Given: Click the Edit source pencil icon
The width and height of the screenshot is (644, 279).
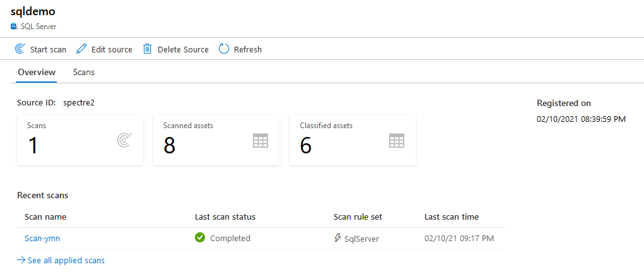Looking at the screenshot, I should pyautogui.click(x=81, y=49).
